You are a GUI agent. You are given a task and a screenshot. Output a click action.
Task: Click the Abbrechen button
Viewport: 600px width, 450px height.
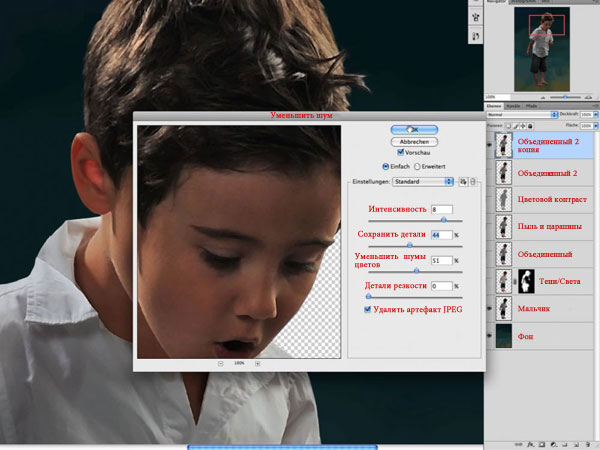tap(414, 142)
